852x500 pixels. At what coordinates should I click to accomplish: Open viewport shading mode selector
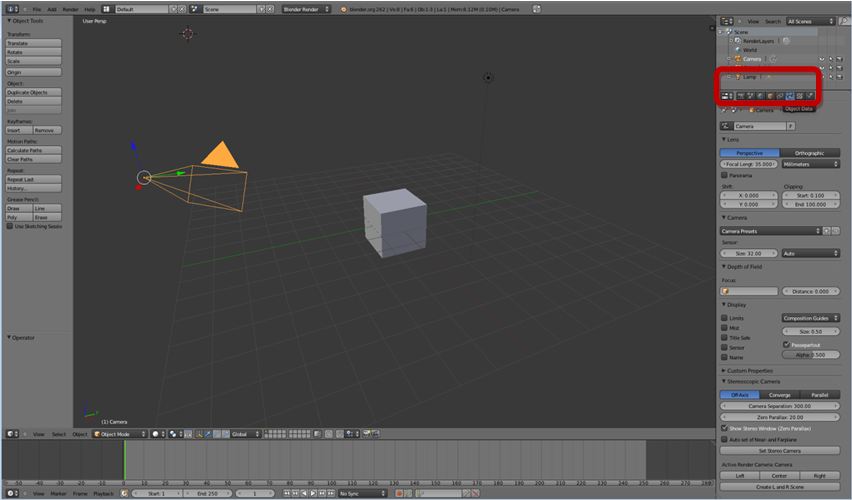tap(158, 434)
